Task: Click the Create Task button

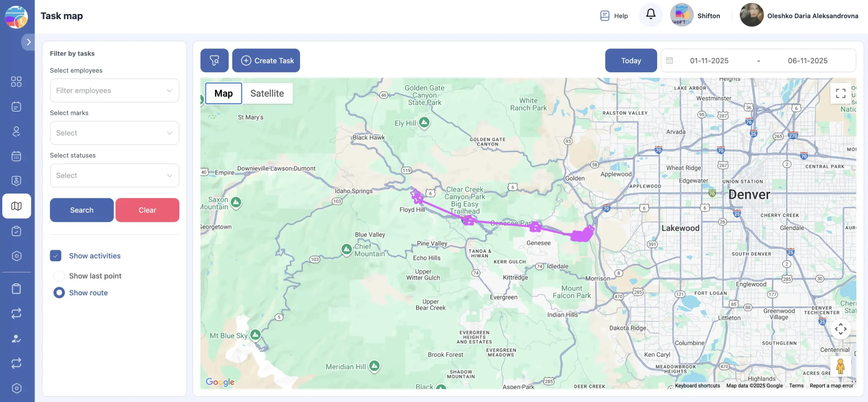Action: 266,60
